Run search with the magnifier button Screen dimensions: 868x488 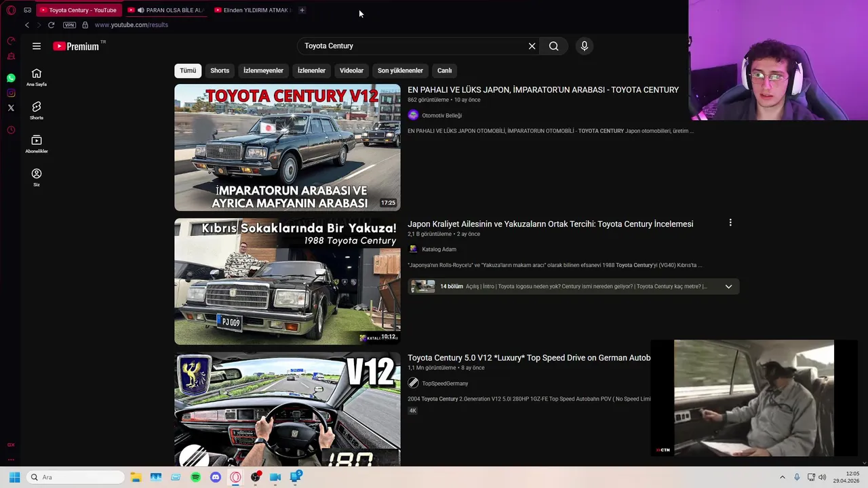pos(554,46)
